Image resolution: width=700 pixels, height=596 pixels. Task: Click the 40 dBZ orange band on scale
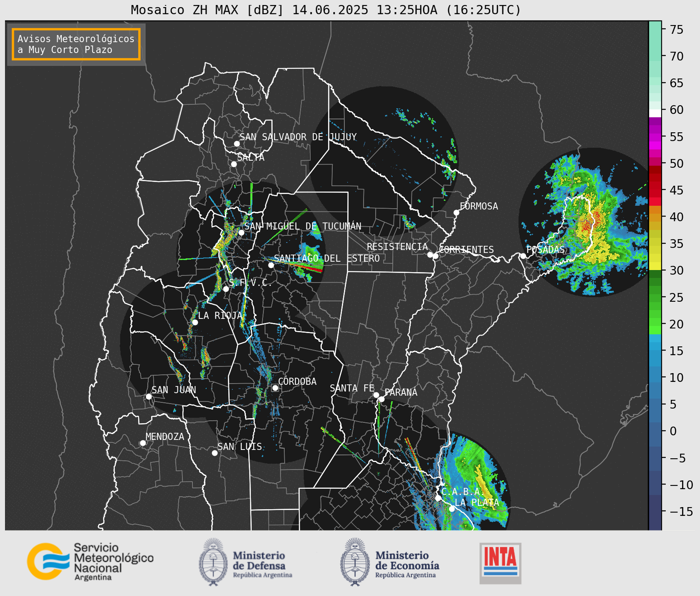655,217
